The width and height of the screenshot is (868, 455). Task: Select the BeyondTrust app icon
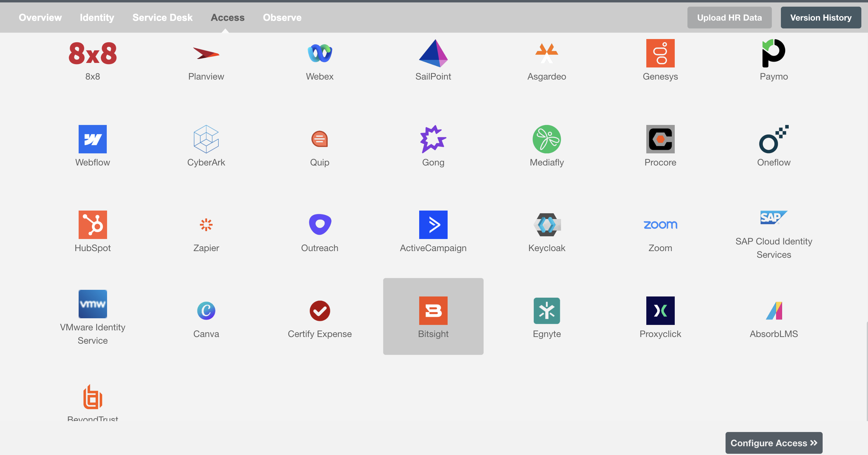[x=93, y=397]
